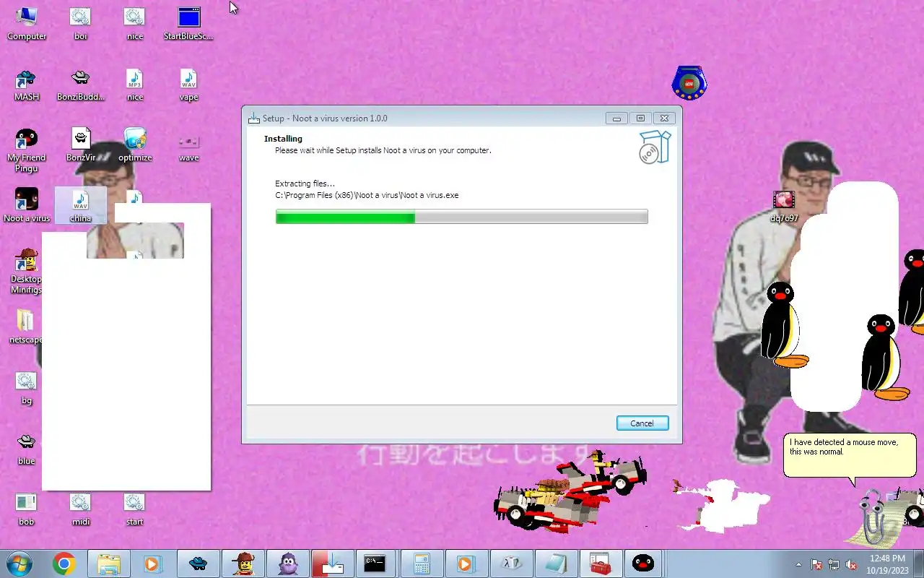Select the Computer desktop icon
924x578 pixels.
coord(27,23)
